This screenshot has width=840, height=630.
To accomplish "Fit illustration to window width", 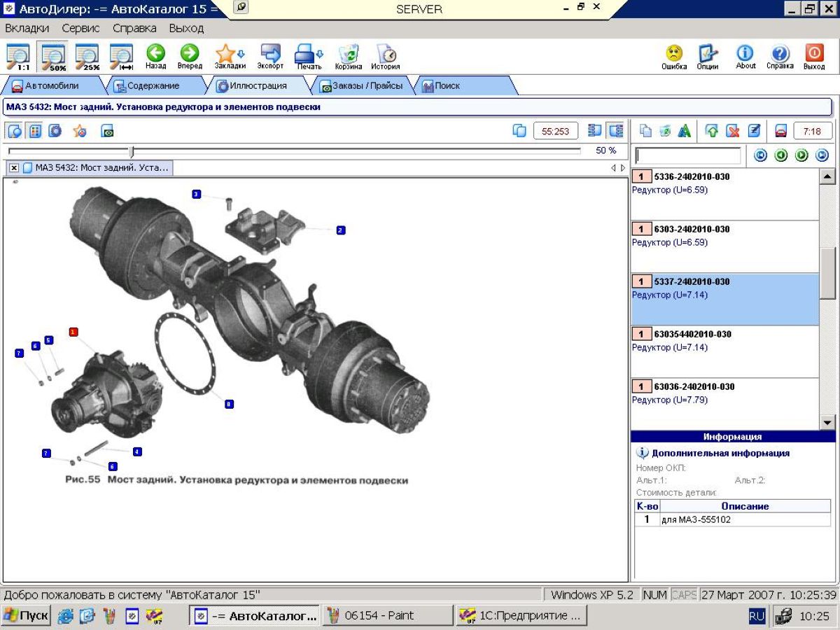I will tap(122, 57).
